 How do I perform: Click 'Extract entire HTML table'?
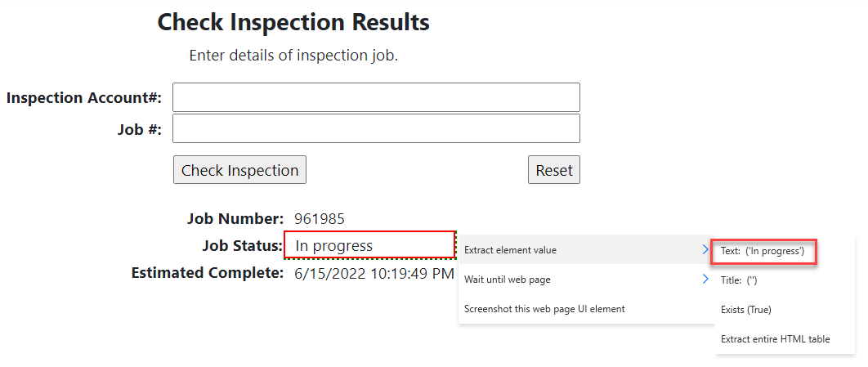775,338
